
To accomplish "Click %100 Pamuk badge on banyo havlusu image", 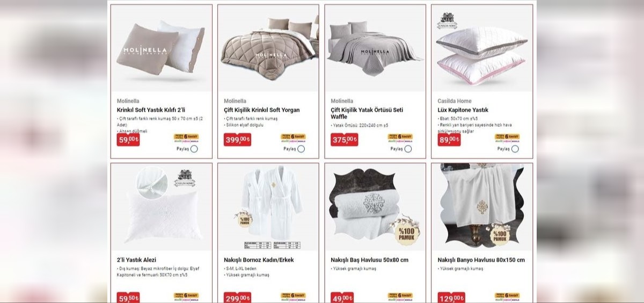I will (500, 234).
